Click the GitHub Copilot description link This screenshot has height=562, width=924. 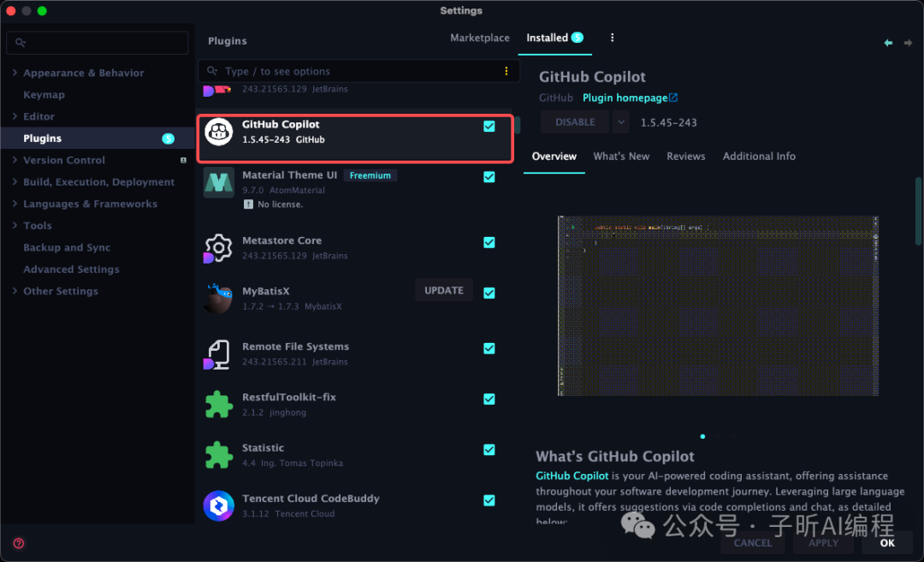click(x=572, y=476)
